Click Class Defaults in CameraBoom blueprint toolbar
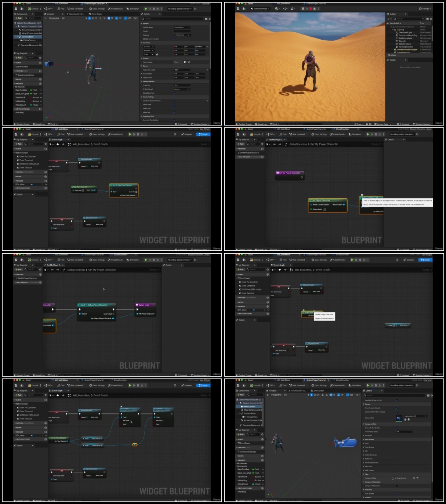This screenshot has height=504, width=446. [x=116, y=9]
